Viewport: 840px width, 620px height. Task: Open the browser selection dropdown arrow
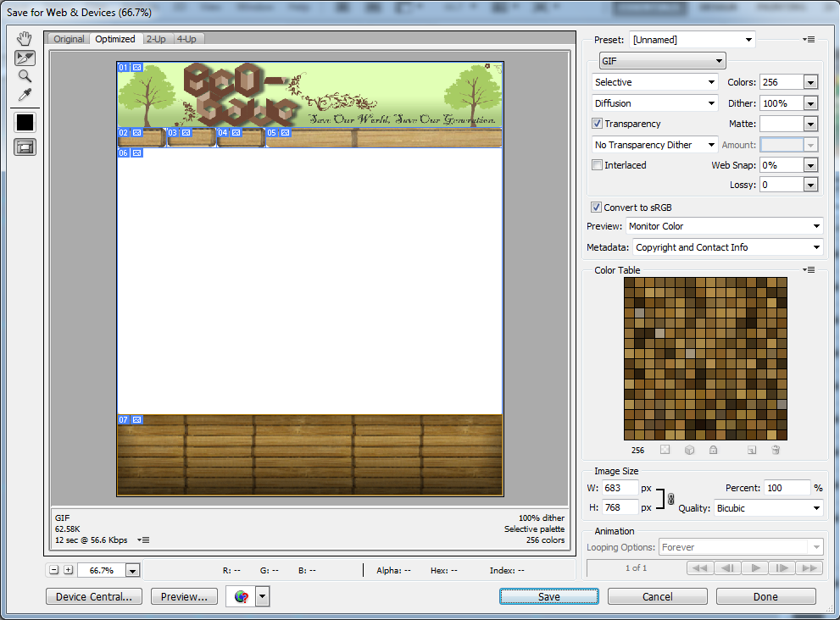263,596
